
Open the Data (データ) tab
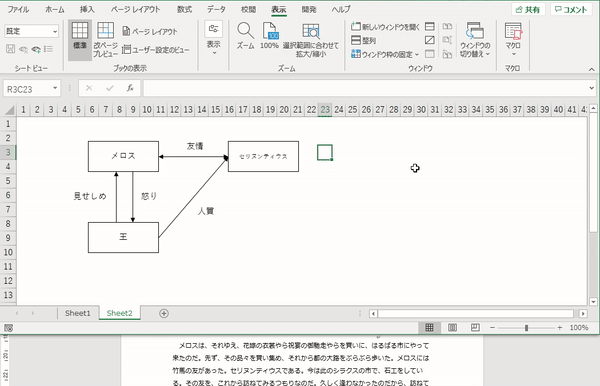click(x=216, y=9)
